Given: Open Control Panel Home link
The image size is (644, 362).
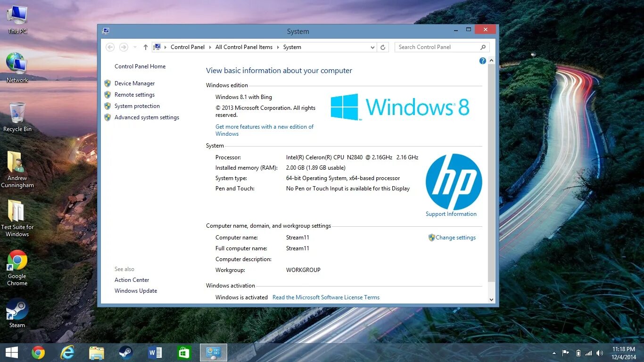Looking at the screenshot, I should click(x=140, y=66).
